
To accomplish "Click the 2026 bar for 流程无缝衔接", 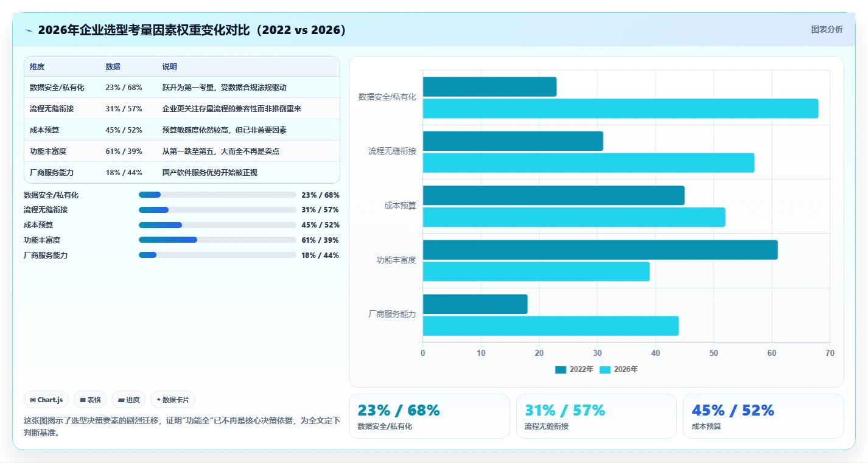I will [589, 163].
